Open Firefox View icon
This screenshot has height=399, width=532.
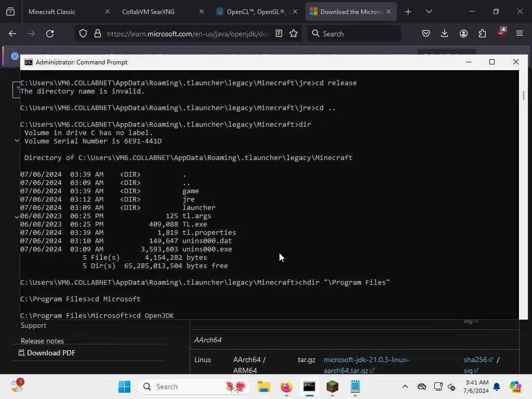coord(10,12)
